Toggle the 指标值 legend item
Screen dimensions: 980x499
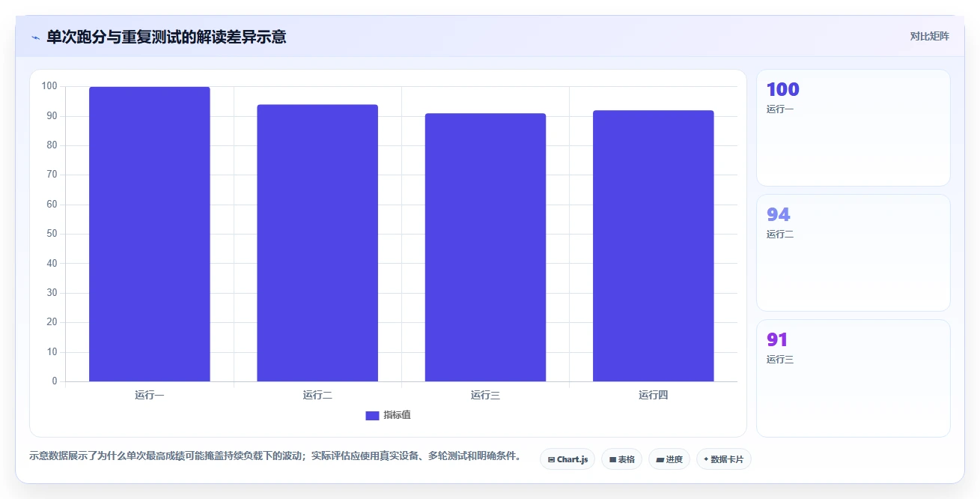coord(388,415)
